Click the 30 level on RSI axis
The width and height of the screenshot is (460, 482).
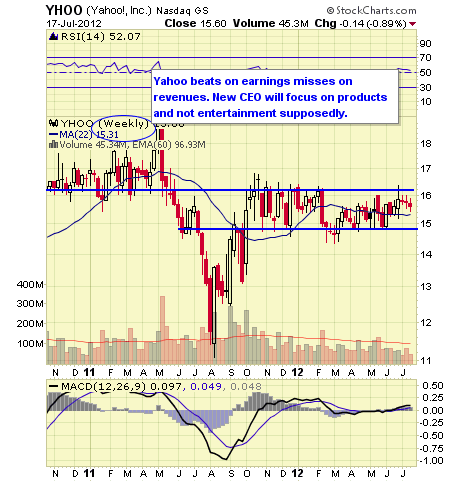coord(425,87)
